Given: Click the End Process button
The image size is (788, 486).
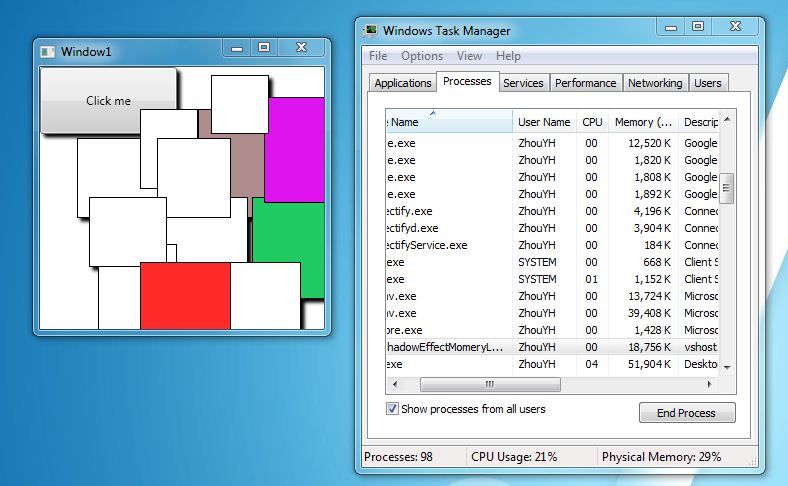Looking at the screenshot, I should 686,413.
